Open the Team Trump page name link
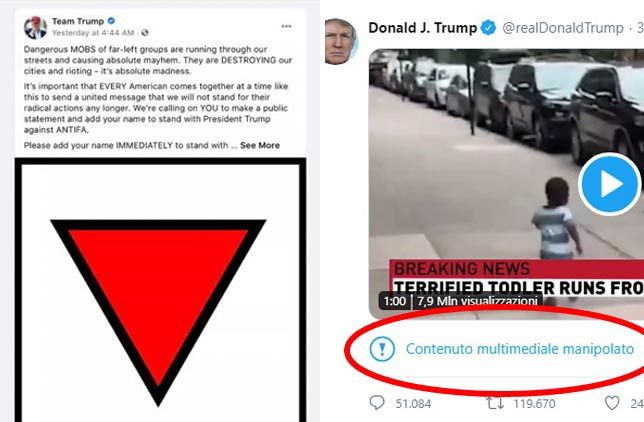The width and height of the screenshot is (644, 422). coord(78,21)
